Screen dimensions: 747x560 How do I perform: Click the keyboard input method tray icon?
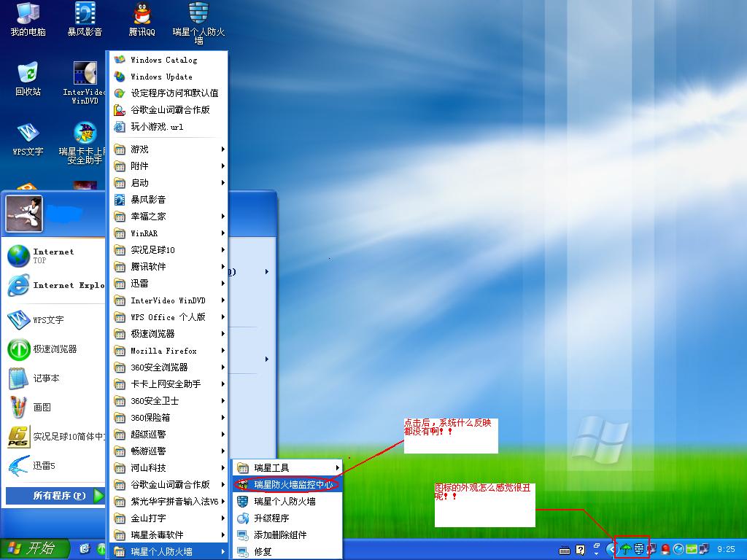coord(565,550)
